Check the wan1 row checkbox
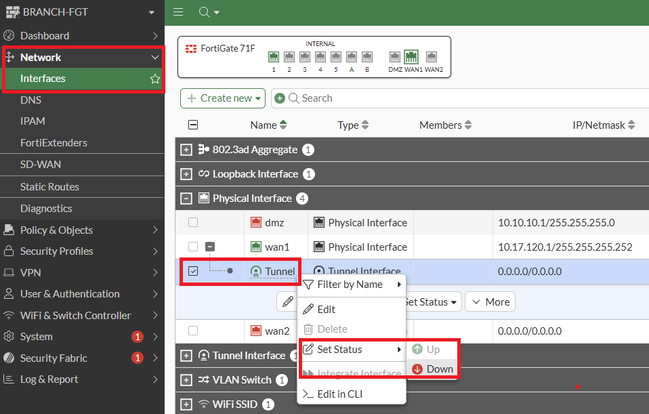649x414 pixels. pyautogui.click(x=193, y=247)
